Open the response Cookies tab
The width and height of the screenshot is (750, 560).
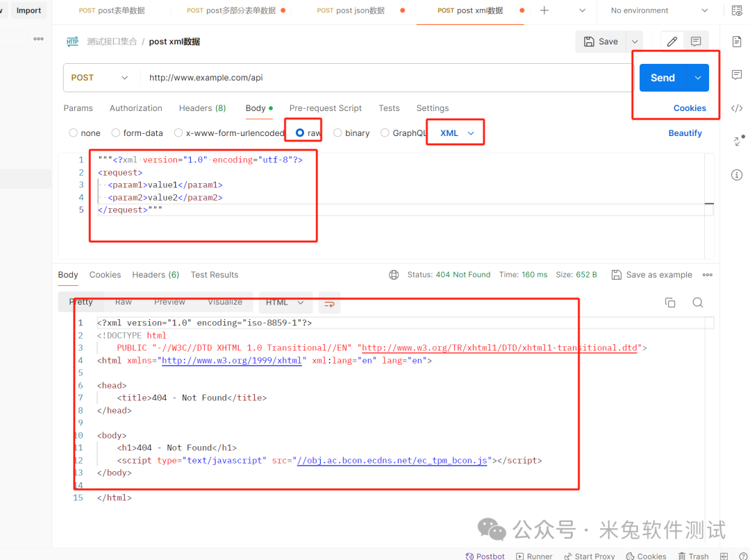tap(106, 275)
